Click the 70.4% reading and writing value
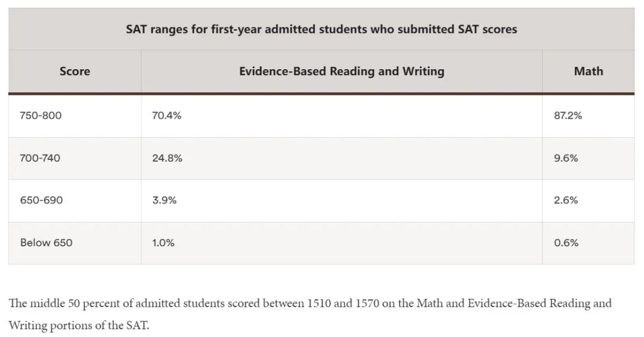Image resolution: width=644 pixels, height=337 pixels. (x=167, y=116)
